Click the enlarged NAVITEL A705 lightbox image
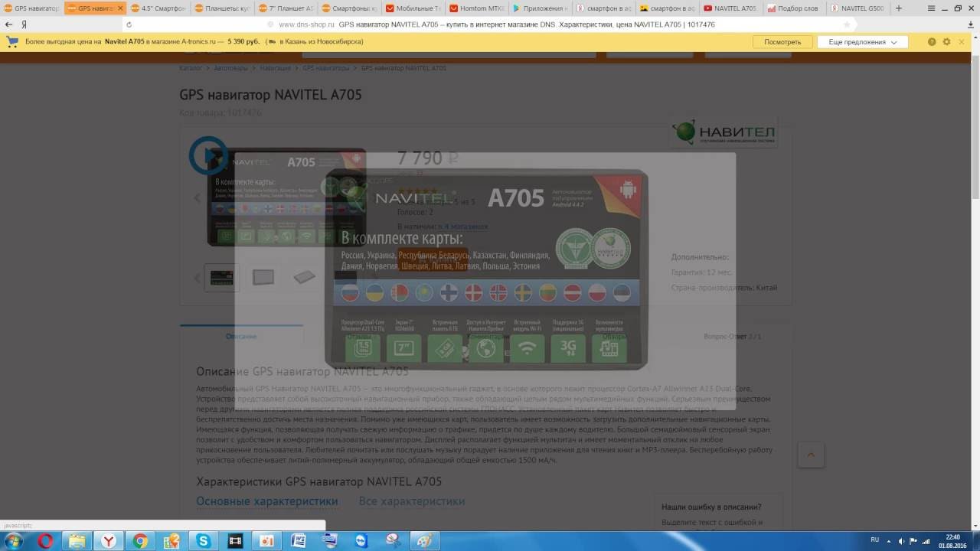This screenshot has height=551, width=980. point(485,269)
